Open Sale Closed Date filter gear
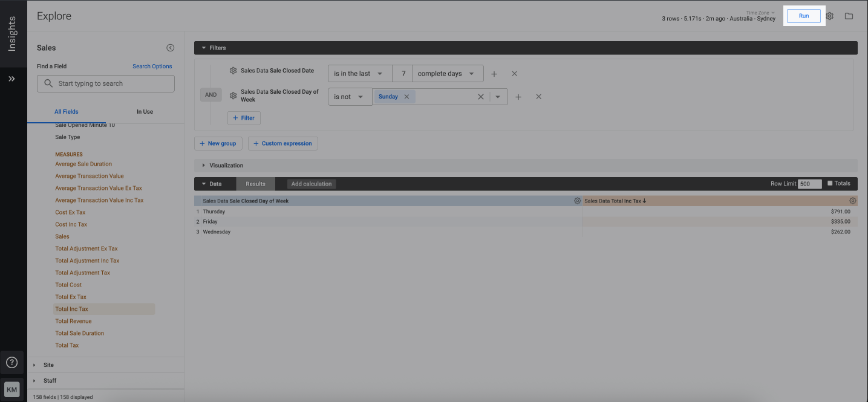 pos(233,71)
